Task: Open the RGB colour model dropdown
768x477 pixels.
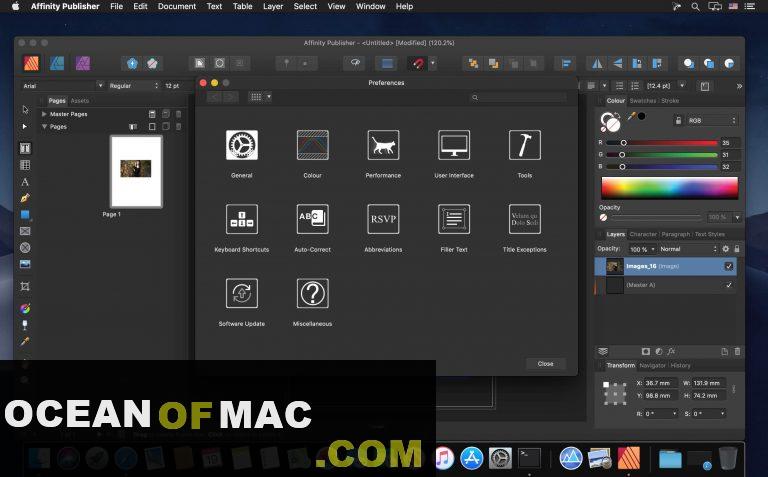Action: coord(712,120)
